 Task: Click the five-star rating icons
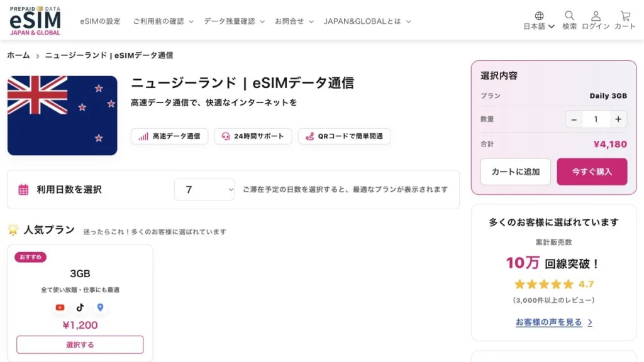(x=544, y=284)
